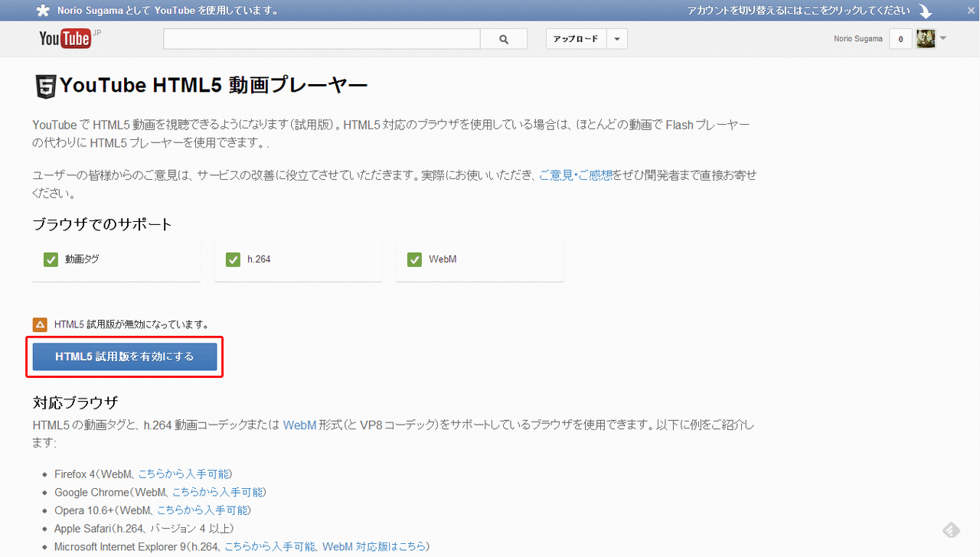Screen dimensions: 980x557
Task: Click the ブラウザでのサポート heading
Action: point(103,224)
